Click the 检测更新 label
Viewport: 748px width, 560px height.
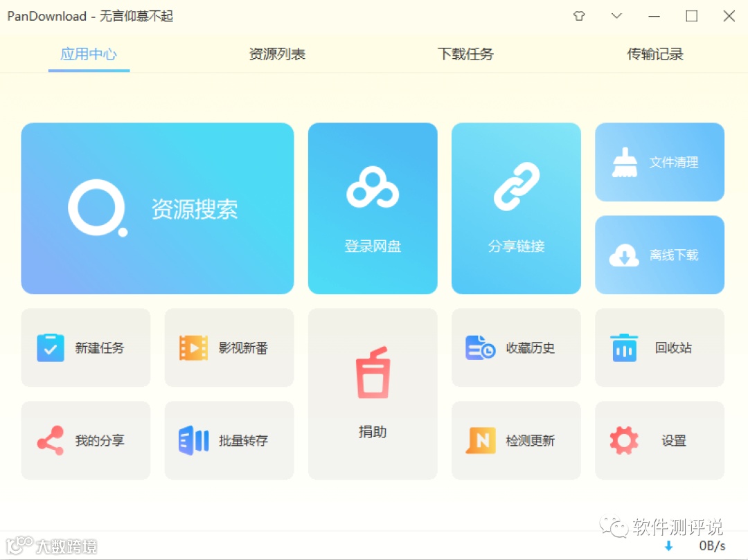pos(531,440)
